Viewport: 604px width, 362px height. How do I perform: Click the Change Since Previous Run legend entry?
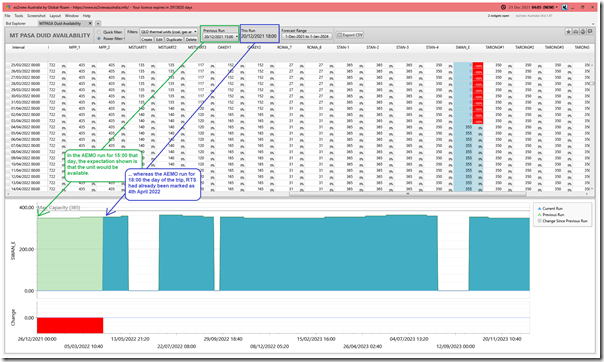[562, 221]
